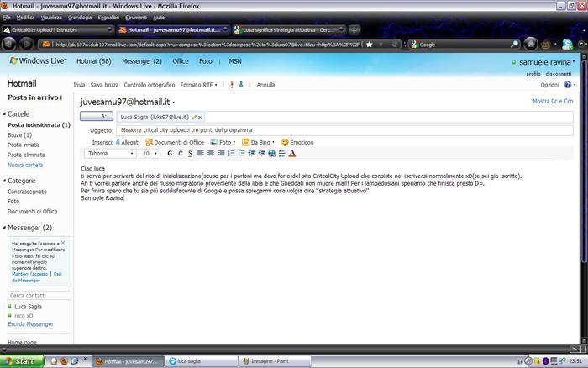The height and width of the screenshot is (368, 588).
Task: Click Invia to send message
Action: [x=79, y=85]
